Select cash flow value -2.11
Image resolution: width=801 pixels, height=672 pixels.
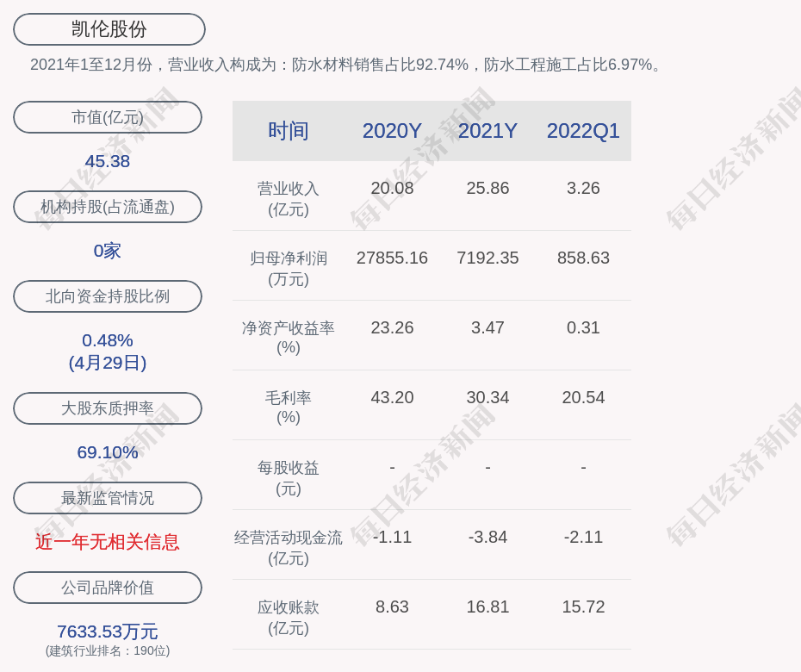(583, 537)
